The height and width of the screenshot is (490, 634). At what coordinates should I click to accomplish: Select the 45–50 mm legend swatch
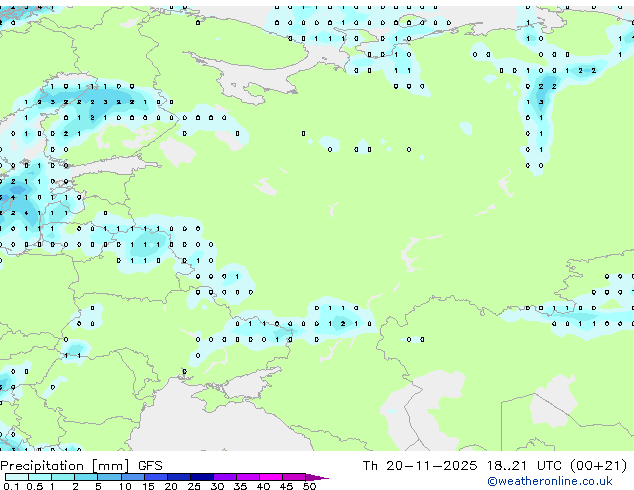tap(294, 477)
